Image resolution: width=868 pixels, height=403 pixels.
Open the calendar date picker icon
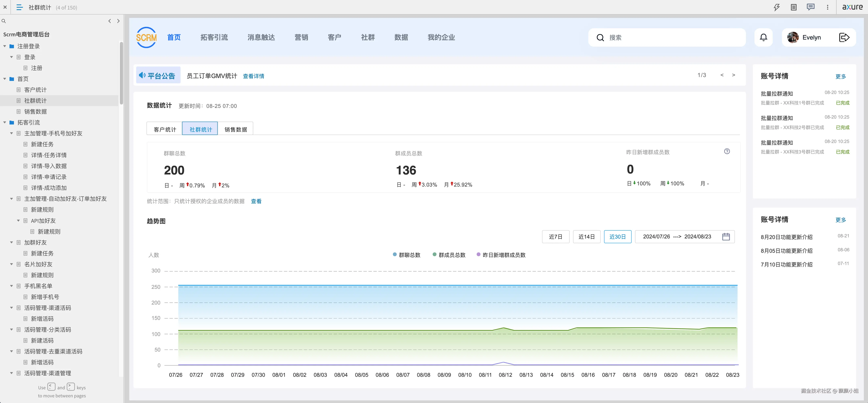coord(726,237)
